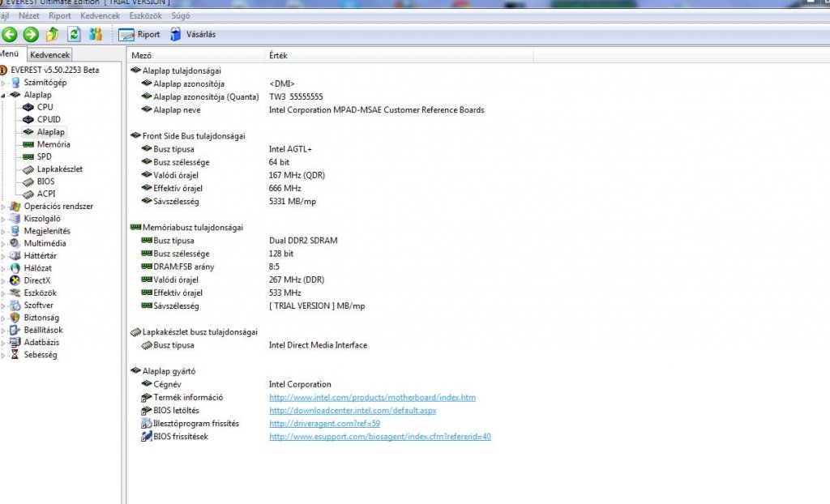This screenshot has height=504, width=830.
Task: Select the ACPI icon in the tree
Action: pyautogui.click(x=28, y=194)
